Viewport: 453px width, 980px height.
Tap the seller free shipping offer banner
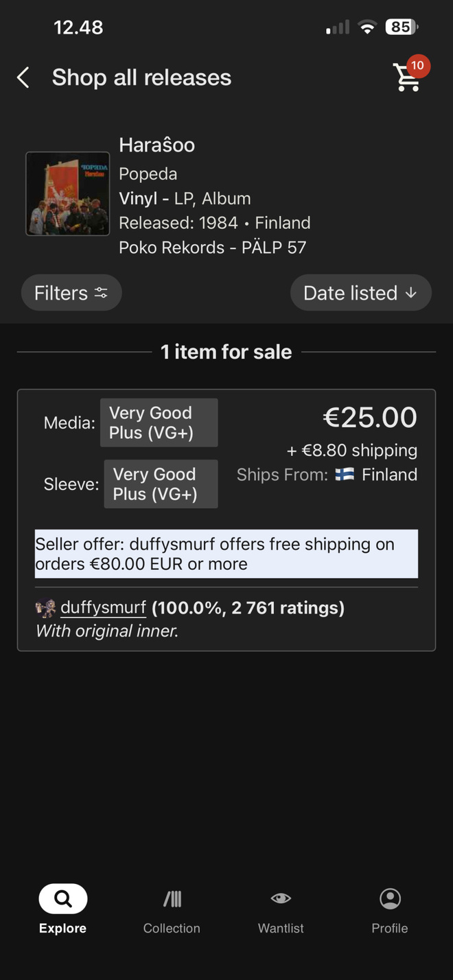pos(226,554)
